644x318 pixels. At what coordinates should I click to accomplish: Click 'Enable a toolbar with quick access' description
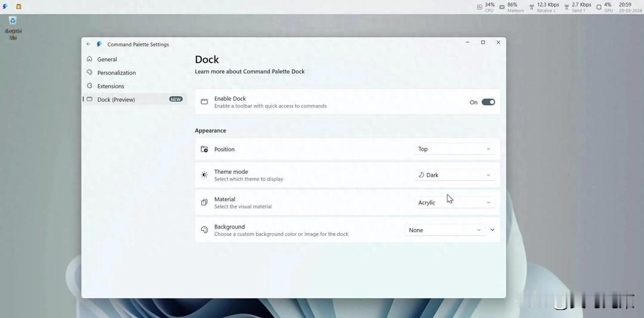pos(270,106)
